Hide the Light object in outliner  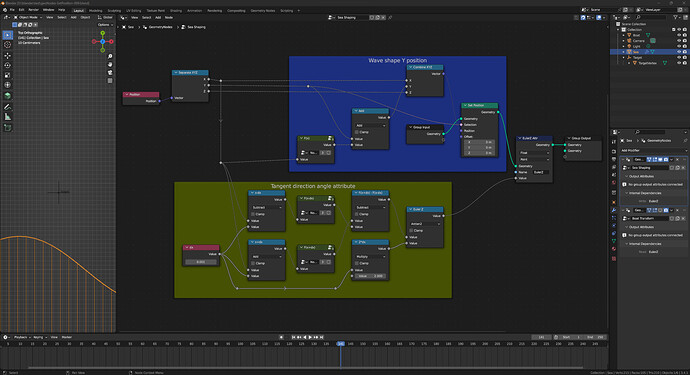679,46
